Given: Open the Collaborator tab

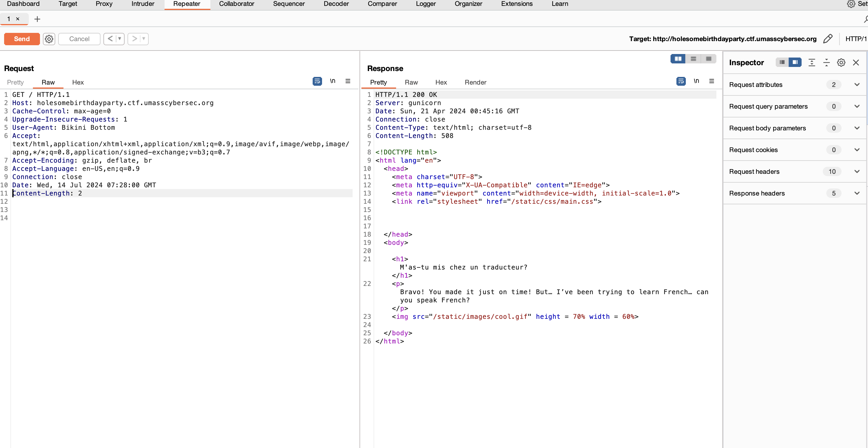Looking at the screenshot, I should [237, 4].
